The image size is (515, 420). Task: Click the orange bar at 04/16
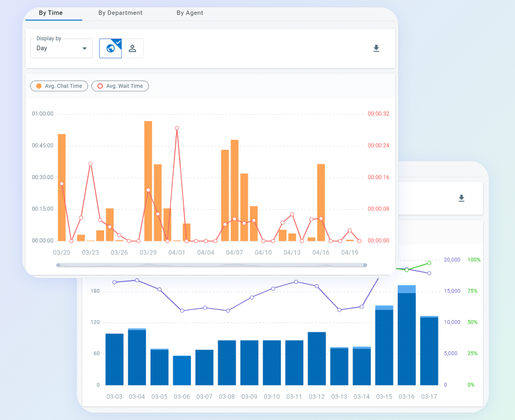[321, 203]
